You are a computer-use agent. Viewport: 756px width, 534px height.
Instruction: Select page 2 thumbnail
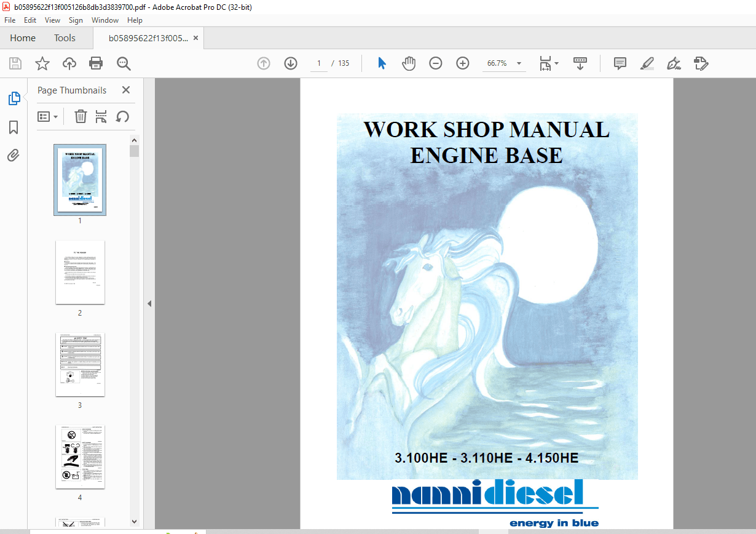80,273
